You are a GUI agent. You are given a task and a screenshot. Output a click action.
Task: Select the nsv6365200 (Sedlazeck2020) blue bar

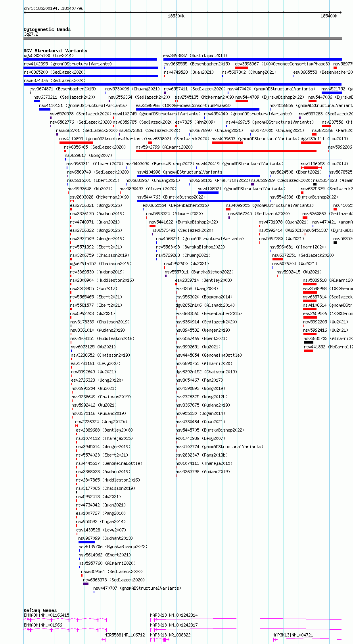tap(91, 76)
